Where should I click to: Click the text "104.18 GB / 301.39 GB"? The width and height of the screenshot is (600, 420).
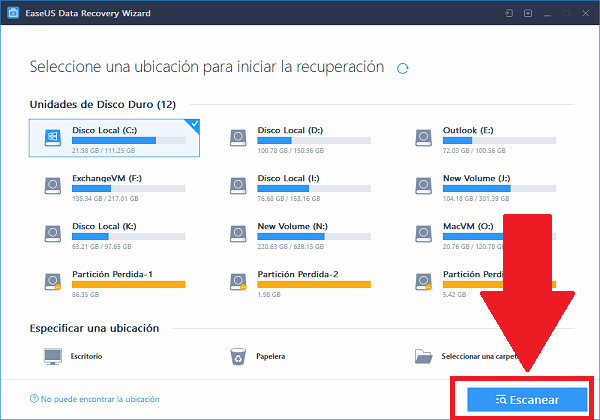pyautogui.click(x=476, y=199)
